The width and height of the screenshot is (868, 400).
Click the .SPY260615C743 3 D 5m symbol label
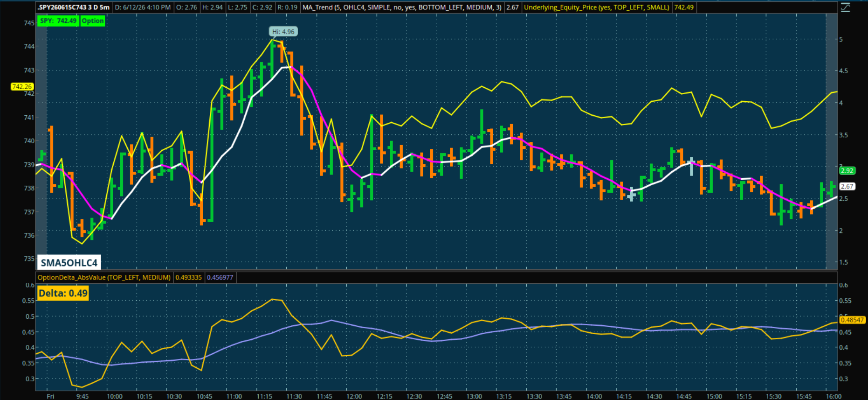point(74,7)
